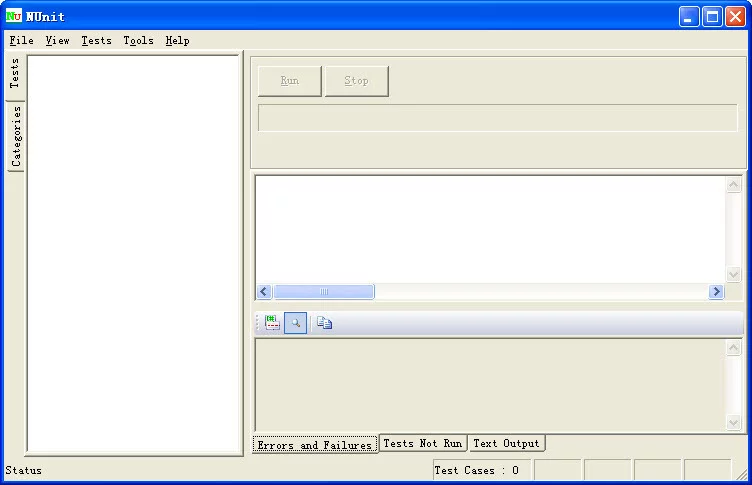752x485 pixels.
Task: Click the error list right scroll arrow
Action: coord(716,292)
